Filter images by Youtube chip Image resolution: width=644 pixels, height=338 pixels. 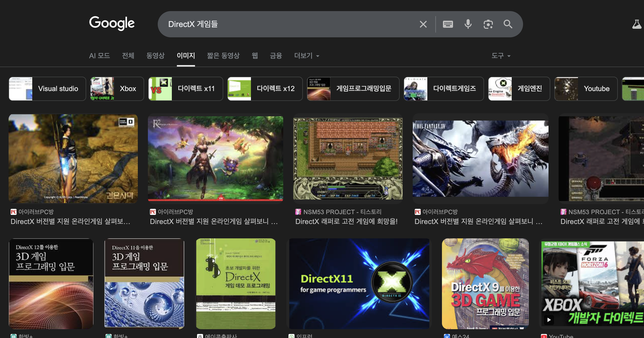tap(586, 89)
